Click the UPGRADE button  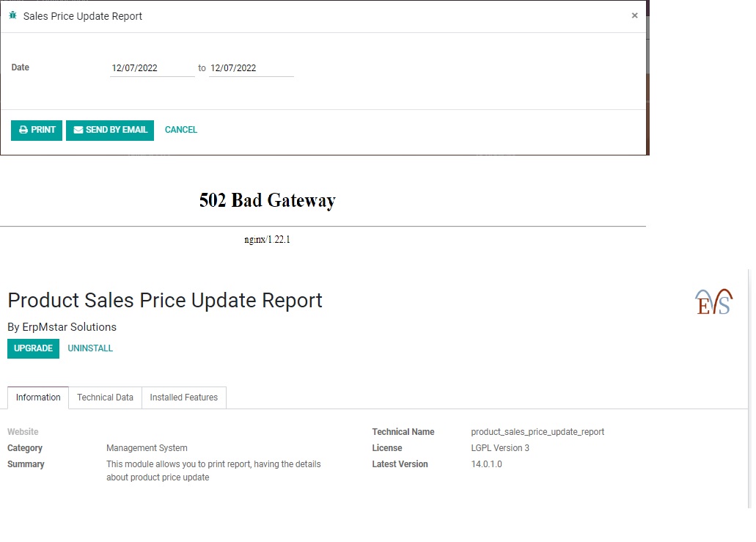33,348
